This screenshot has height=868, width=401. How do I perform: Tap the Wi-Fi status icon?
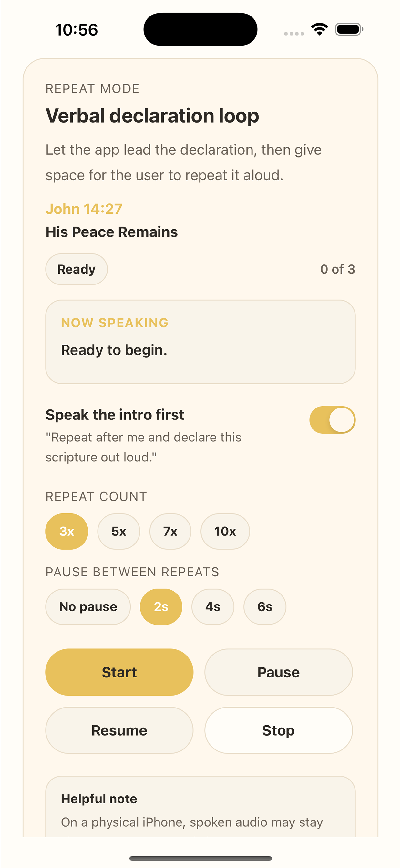coord(319,29)
